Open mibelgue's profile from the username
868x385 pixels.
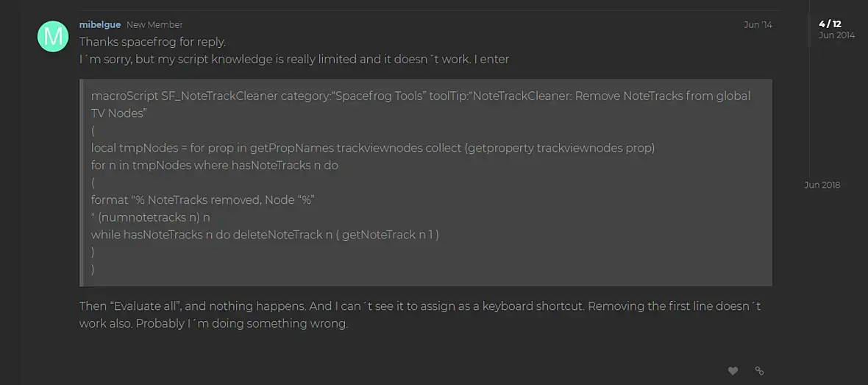(100, 24)
